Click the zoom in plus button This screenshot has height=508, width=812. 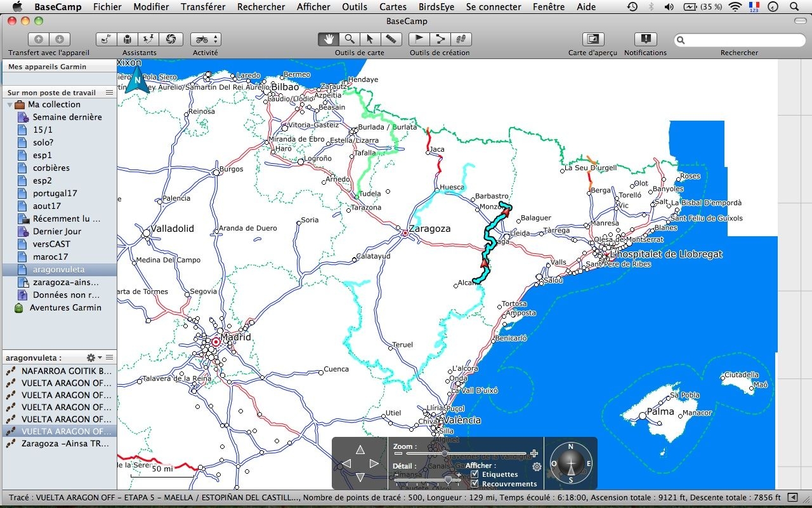point(534,453)
